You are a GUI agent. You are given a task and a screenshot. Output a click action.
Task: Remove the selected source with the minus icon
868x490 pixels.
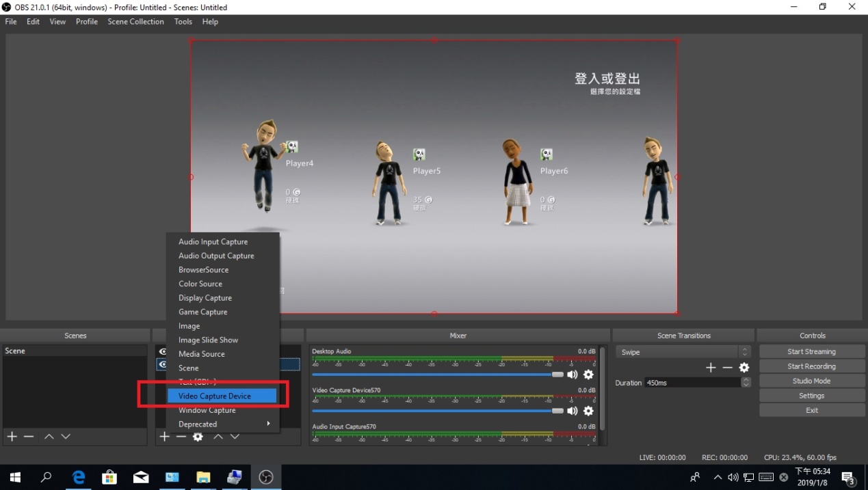pyautogui.click(x=181, y=437)
